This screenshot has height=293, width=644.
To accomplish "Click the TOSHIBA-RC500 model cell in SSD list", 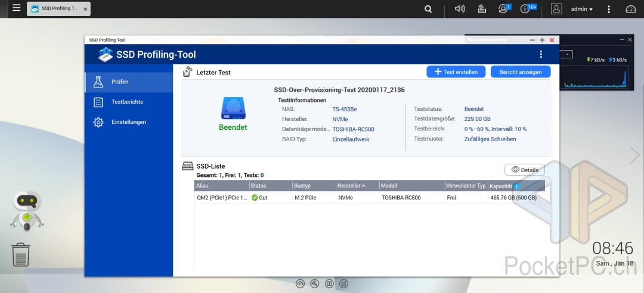I will point(401,198).
